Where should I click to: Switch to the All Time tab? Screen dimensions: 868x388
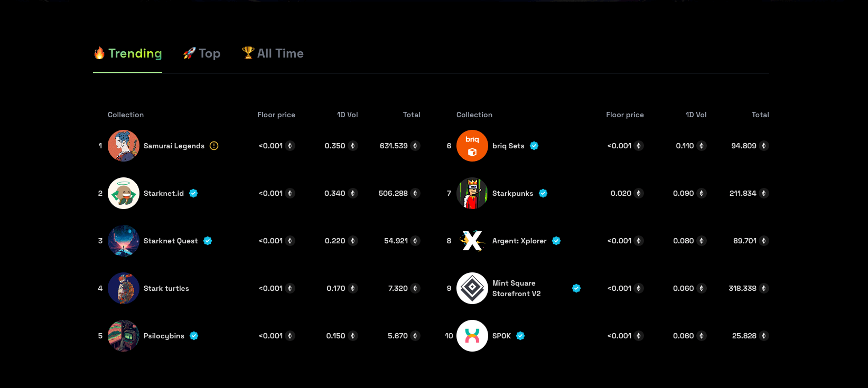click(x=273, y=53)
